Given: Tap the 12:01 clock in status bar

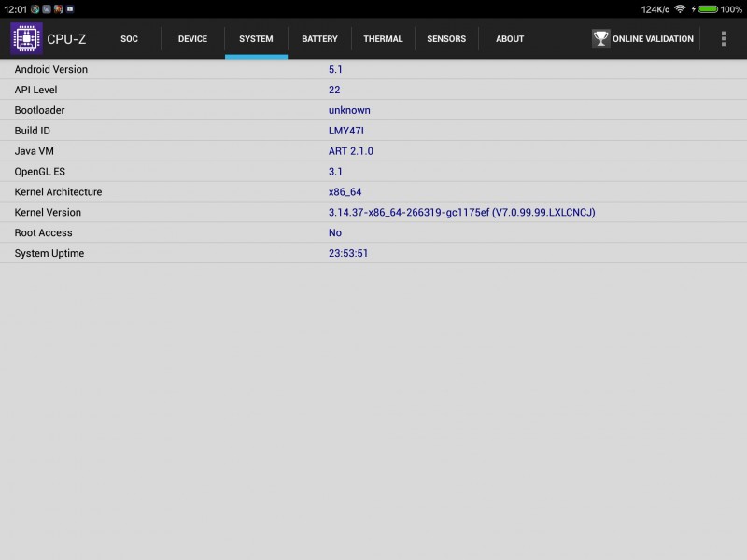Looking at the screenshot, I should click(x=15, y=9).
